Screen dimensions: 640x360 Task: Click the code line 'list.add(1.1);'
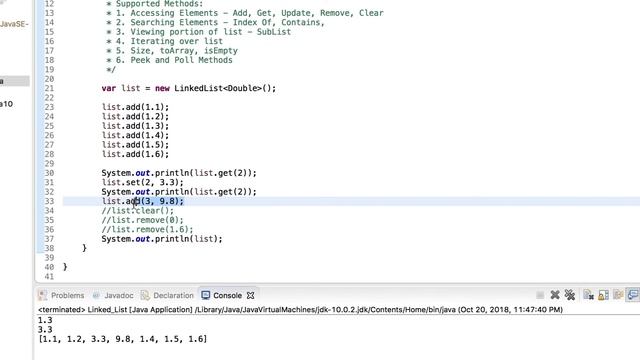tap(135, 107)
